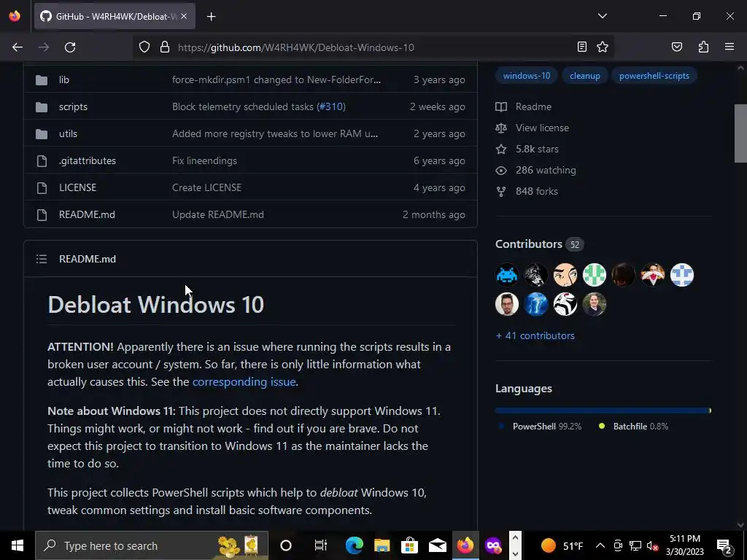Open the 'corresponding issue' link
This screenshot has height=560, width=747.
click(x=244, y=382)
